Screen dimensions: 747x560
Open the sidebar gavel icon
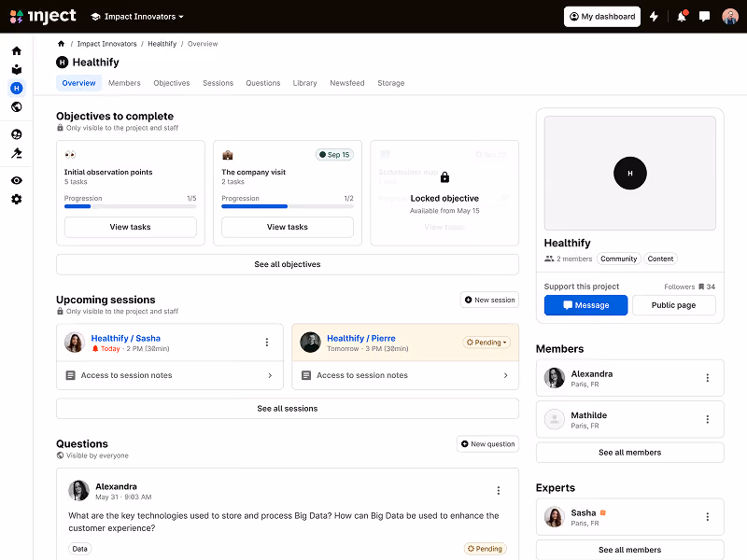coord(17,153)
